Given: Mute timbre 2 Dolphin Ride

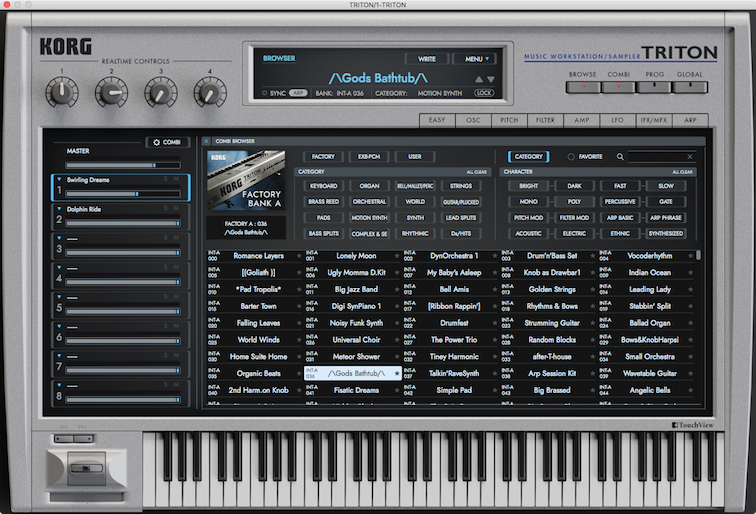Looking at the screenshot, I should [176, 209].
